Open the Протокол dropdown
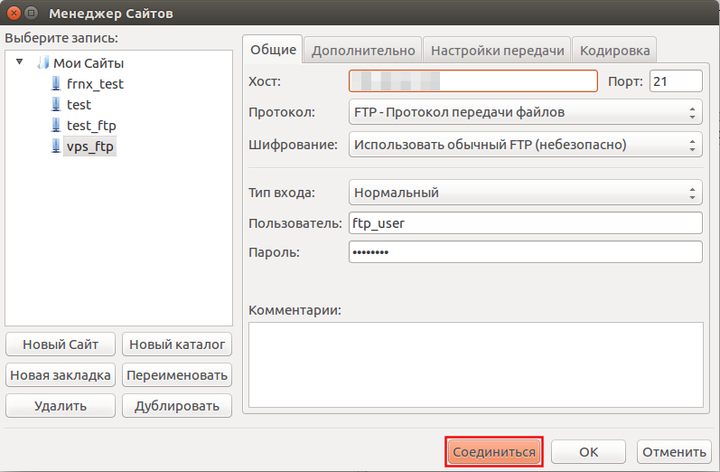Image resolution: width=720 pixels, height=472 pixels. click(x=525, y=112)
